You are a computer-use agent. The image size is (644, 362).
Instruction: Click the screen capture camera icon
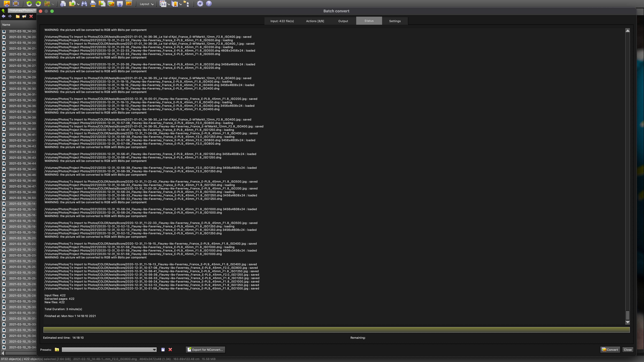120,4
